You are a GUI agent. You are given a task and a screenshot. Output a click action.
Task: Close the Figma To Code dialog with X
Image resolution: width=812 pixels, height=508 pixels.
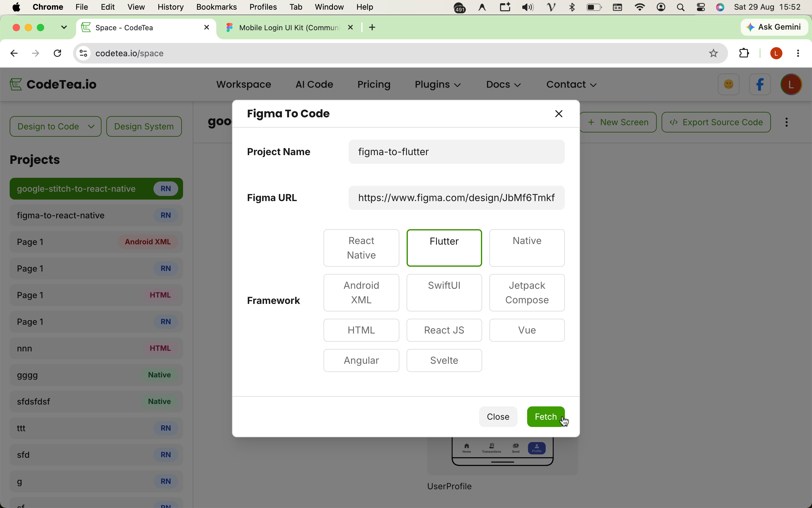click(x=559, y=114)
